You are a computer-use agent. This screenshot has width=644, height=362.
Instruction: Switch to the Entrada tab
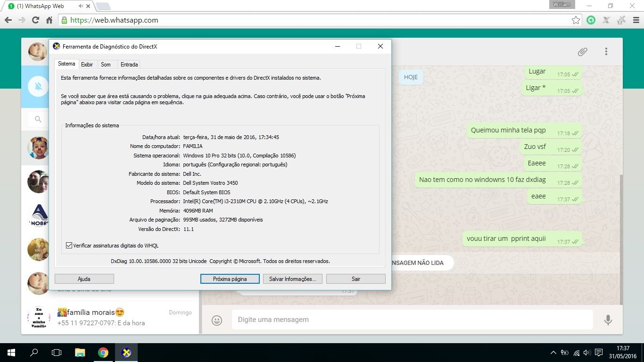(x=129, y=65)
